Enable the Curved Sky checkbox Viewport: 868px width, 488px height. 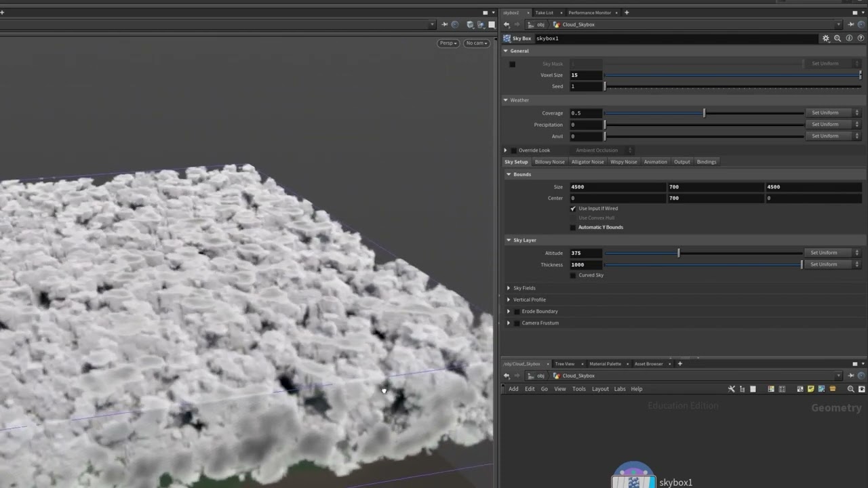pos(574,275)
